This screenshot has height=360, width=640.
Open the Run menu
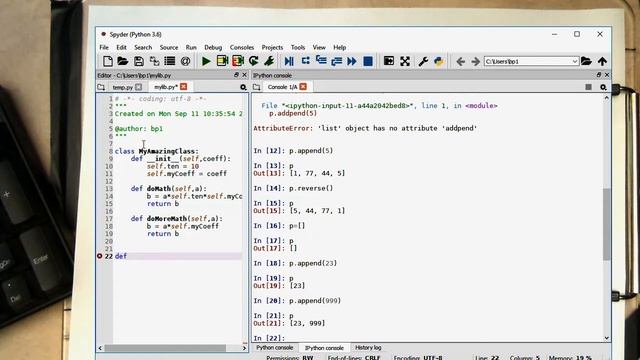point(191,47)
